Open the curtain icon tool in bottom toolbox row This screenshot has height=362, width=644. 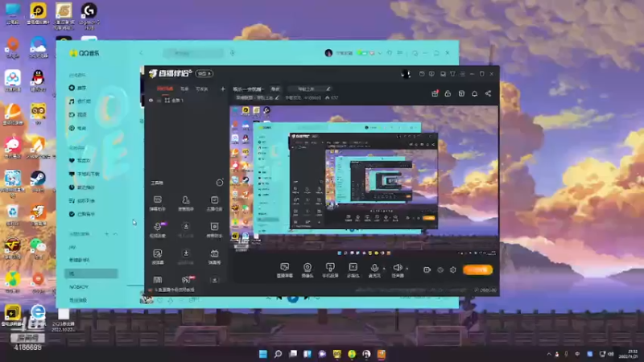point(157,280)
